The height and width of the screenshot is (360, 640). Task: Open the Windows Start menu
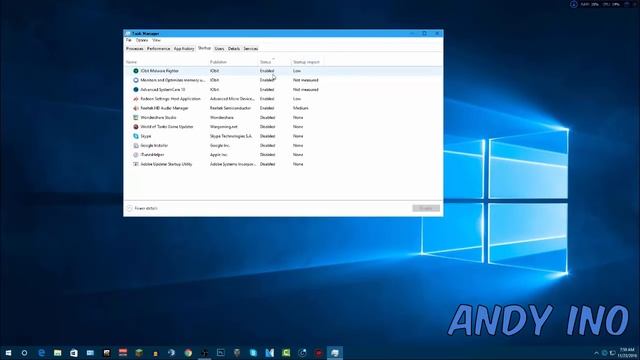tap(8, 353)
